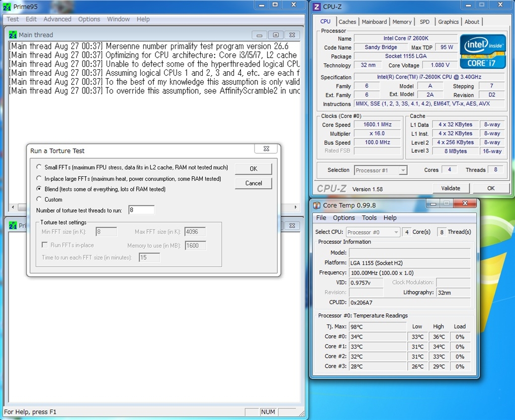Click the Prime95 app icon in title bar
The height and width of the screenshot is (420, 515).
[7, 7]
